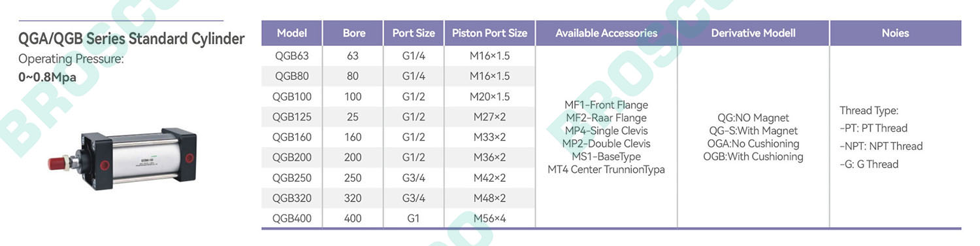Select the Model column header

tap(292, 33)
